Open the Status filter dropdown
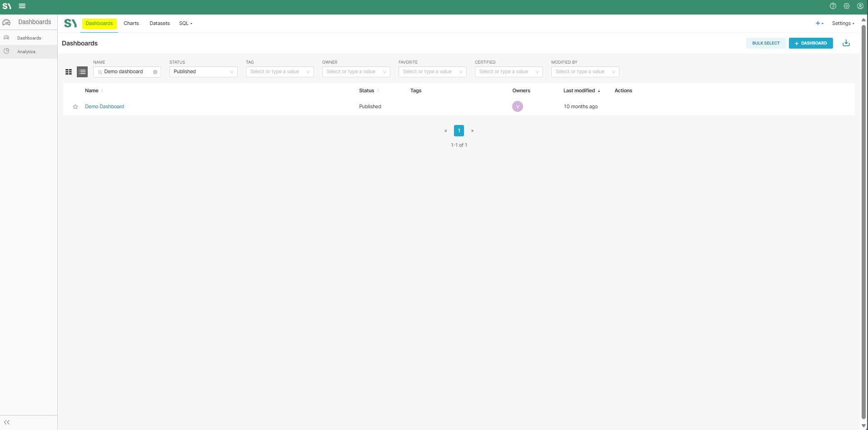 (x=203, y=72)
